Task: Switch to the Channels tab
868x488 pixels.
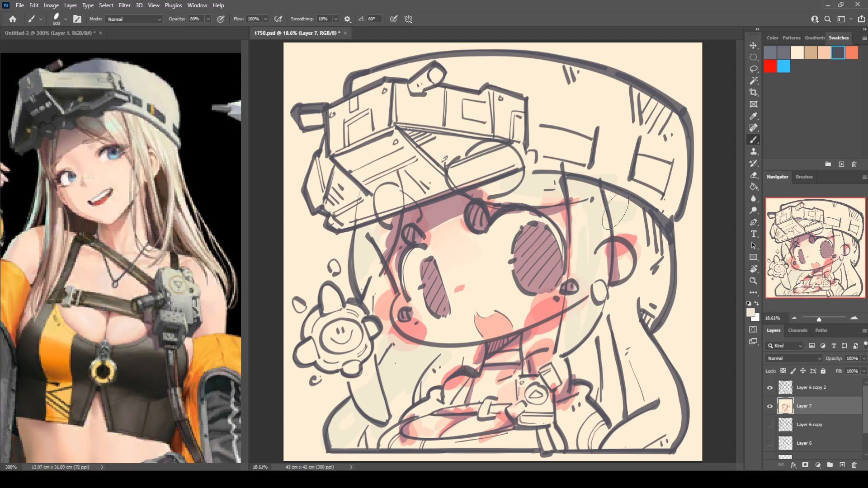Action: [x=797, y=330]
